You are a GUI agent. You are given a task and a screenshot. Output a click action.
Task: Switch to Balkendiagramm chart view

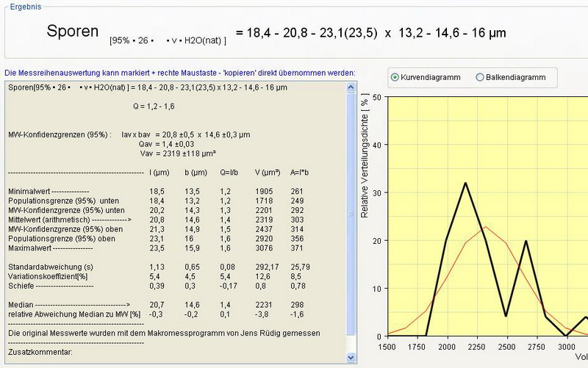tap(481, 77)
